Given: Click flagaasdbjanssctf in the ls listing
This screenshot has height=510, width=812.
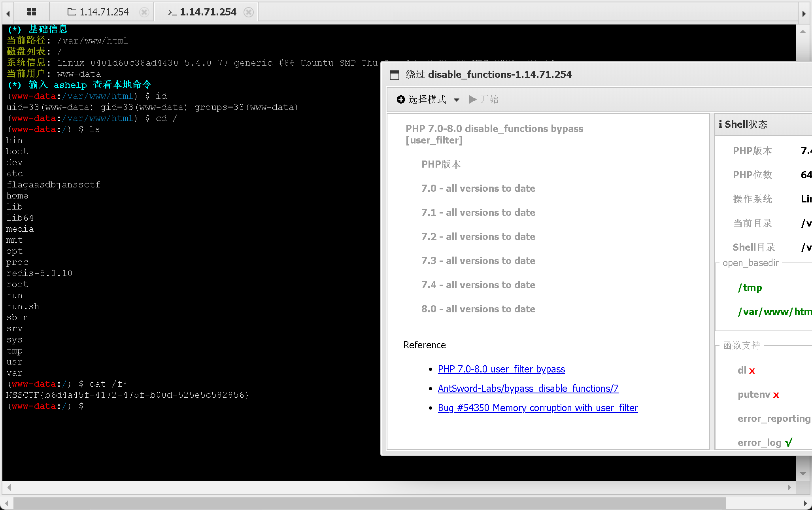Looking at the screenshot, I should tap(53, 185).
